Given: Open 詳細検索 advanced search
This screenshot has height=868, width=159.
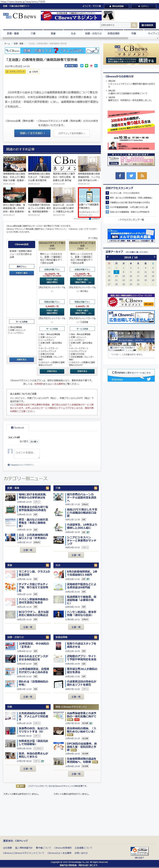Looking at the screenshot, I should (147, 25).
